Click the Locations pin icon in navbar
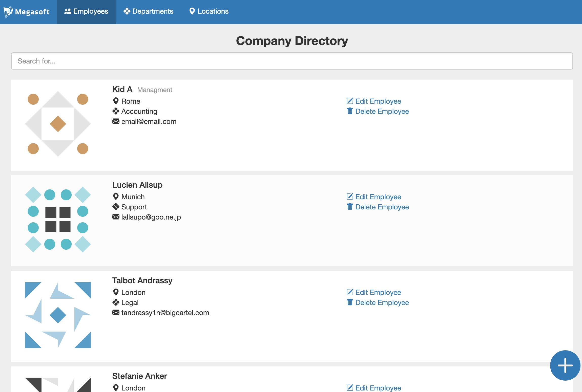The height and width of the screenshot is (392, 582). (192, 11)
